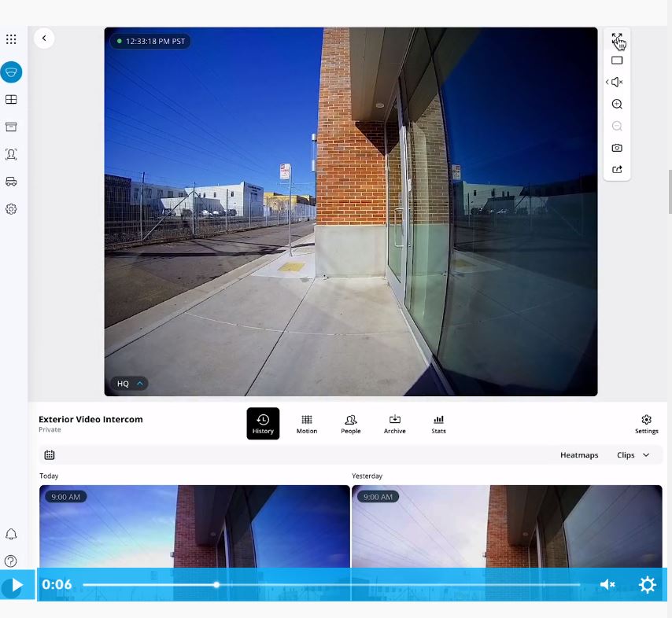The width and height of the screenshot is (672, 618).
Task: Share the camera feed
Action: pos(617,170)
